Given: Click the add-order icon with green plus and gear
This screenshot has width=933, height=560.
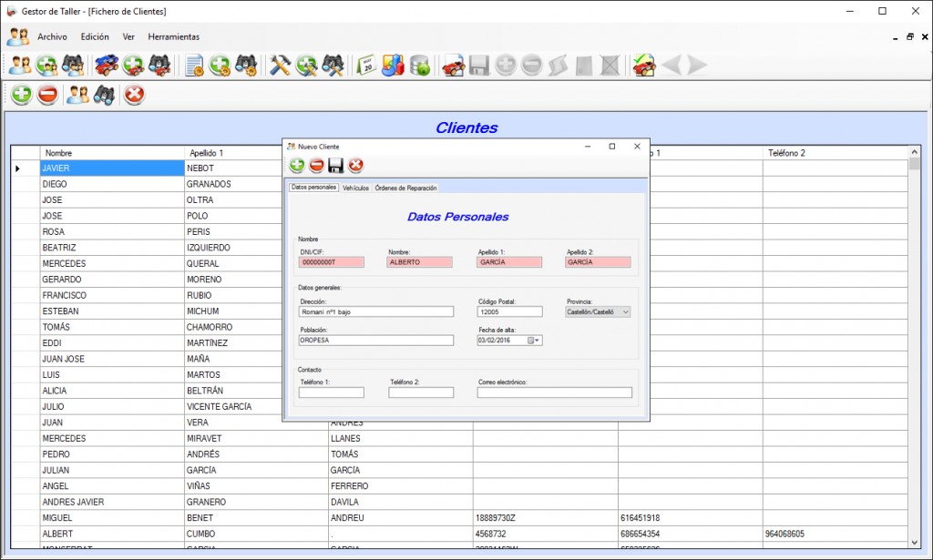Looking at the screenshot, I should (220, 66).
